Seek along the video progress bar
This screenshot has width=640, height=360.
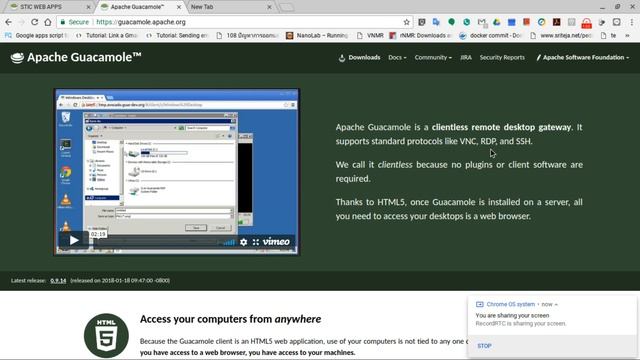157,242
